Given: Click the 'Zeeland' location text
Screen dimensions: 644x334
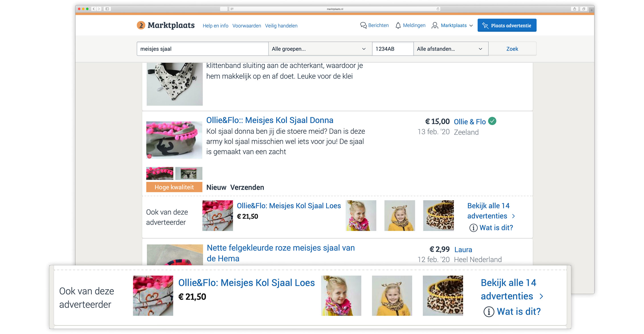Looking at the screenshot, I should (466, 132).
